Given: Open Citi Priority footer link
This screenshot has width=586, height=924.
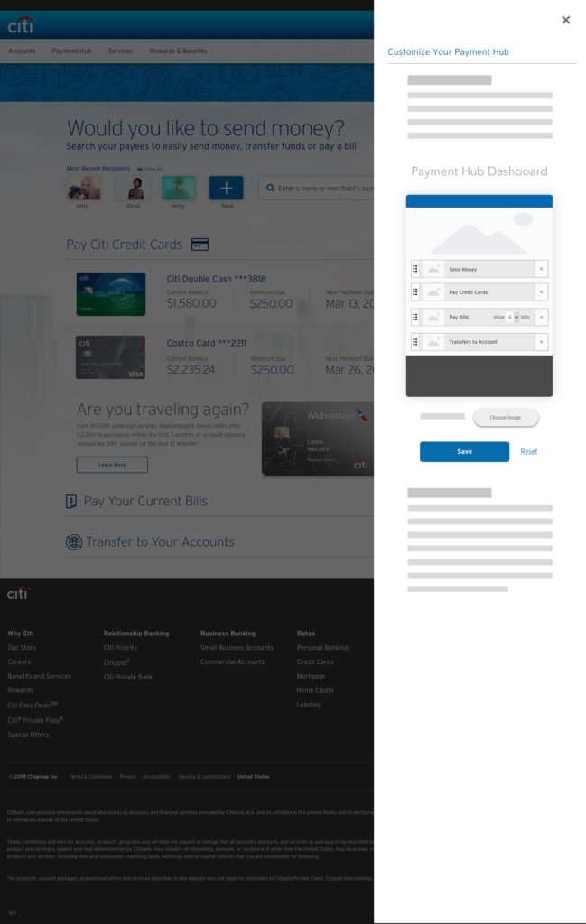Looking at the screenshot, I should [x=120, y=648].
